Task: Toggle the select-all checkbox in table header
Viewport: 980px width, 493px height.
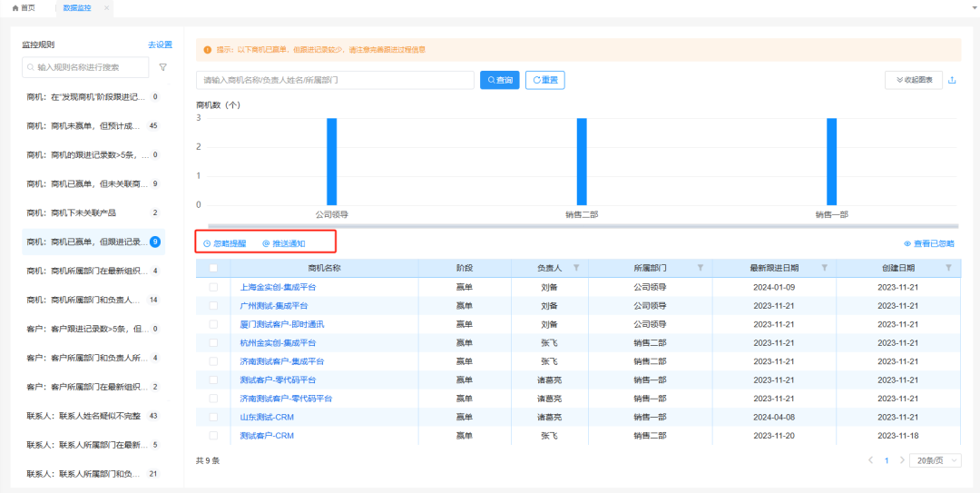Action: click(x=213, y=268)
